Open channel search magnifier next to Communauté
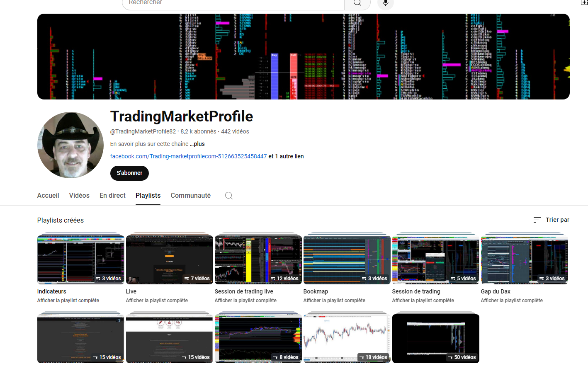The width and height of the screenshot is (588, 366). (228, 196)
